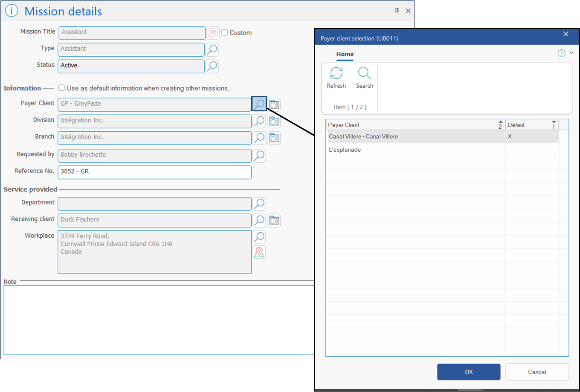Click the Status lookup magnifier
580x392 pixels.
click(x=212, y=66)
